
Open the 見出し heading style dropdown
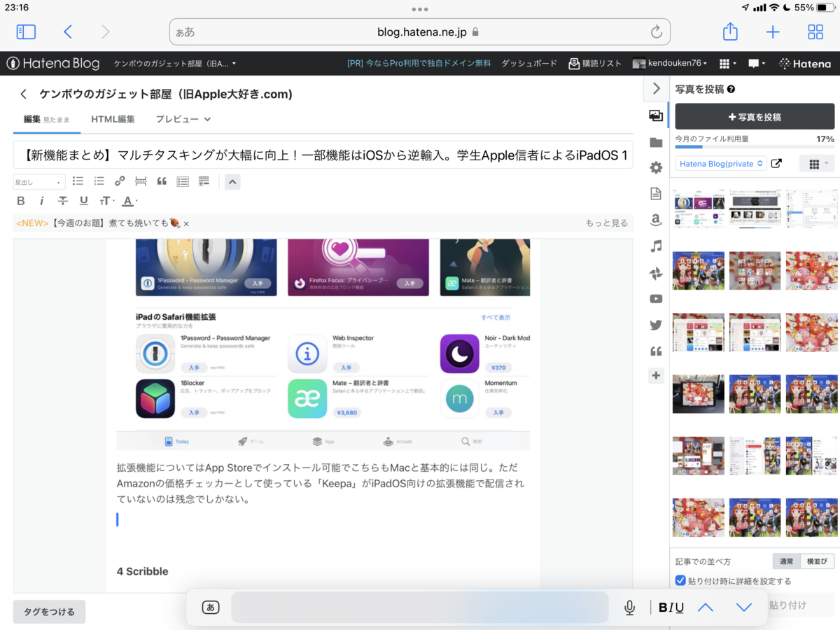point(38,181)
